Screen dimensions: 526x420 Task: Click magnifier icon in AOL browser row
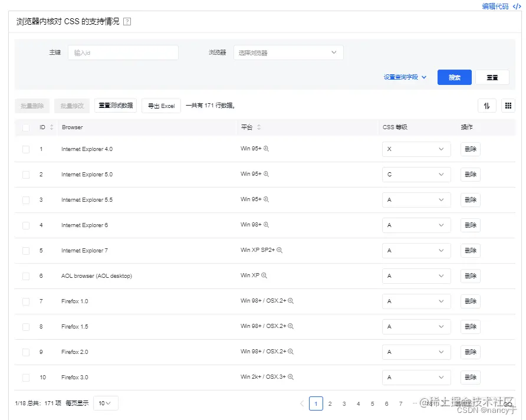pyautogui.click(x=264, y=275)
